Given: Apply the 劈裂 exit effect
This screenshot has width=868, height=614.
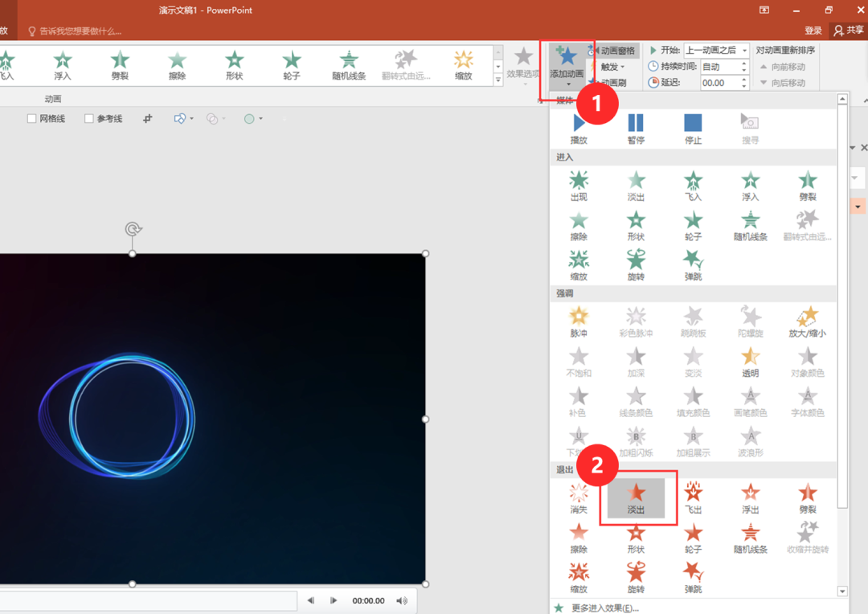Looking at the screenshot, I should click(807, 498).
